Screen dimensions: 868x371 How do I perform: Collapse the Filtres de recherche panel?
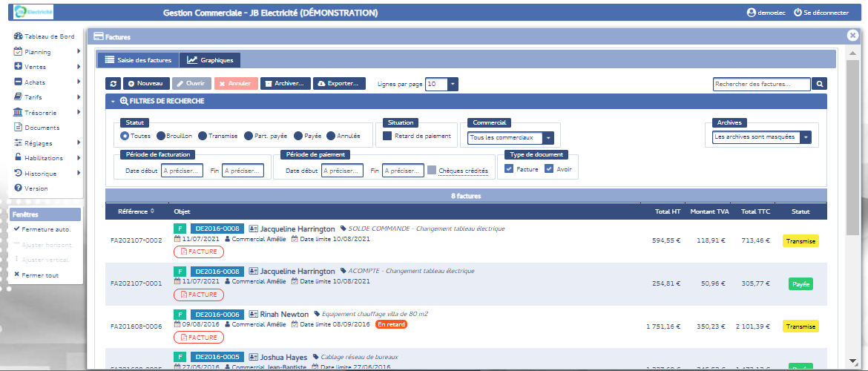point(112,102)
